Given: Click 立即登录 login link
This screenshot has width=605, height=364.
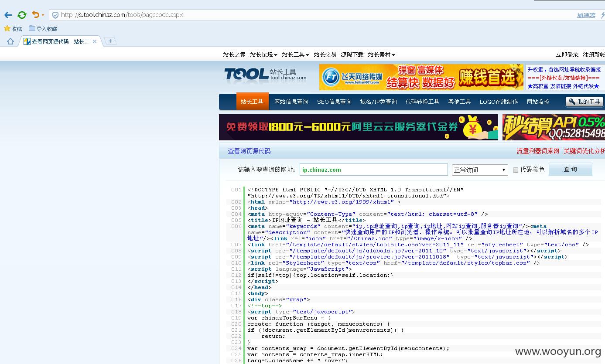Looking at the screenshot, I should click(567, 54).
